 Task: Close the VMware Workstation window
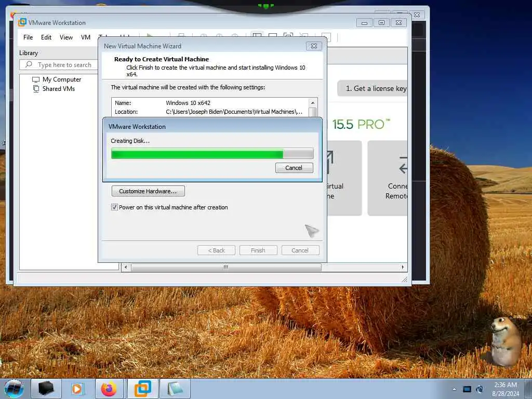399,23
